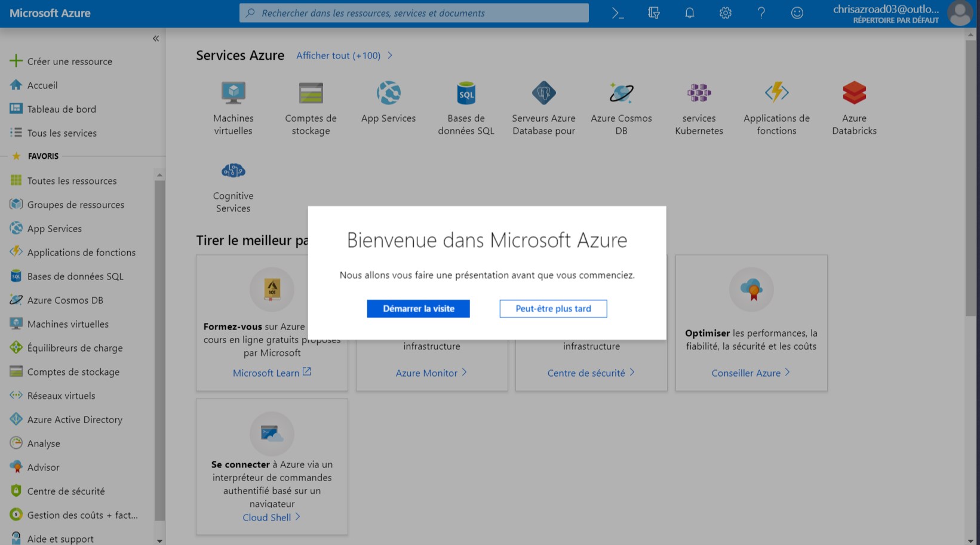980x545 pixels.
Task: Open Machines virtuelles service icon
Action: (x=234, y=93)
